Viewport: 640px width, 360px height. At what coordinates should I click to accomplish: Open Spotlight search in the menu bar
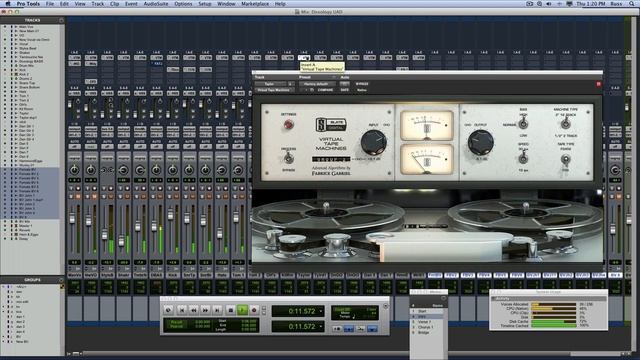click(632, 4)
